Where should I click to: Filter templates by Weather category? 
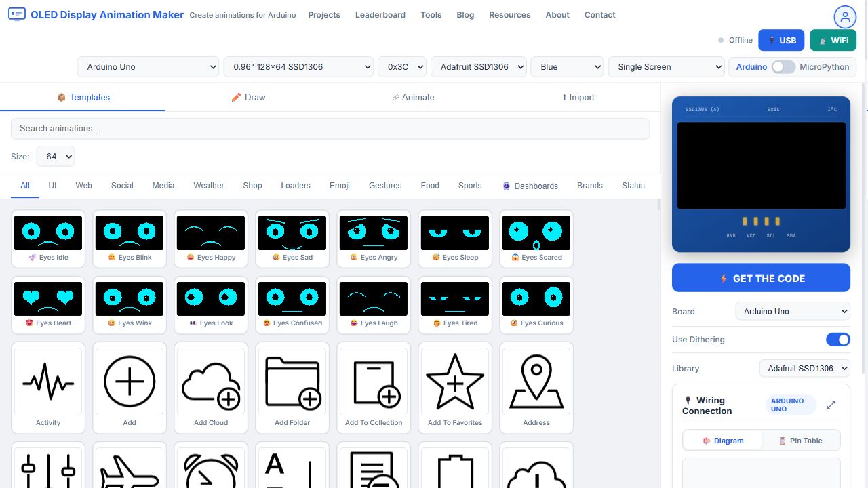pos(209,186)
